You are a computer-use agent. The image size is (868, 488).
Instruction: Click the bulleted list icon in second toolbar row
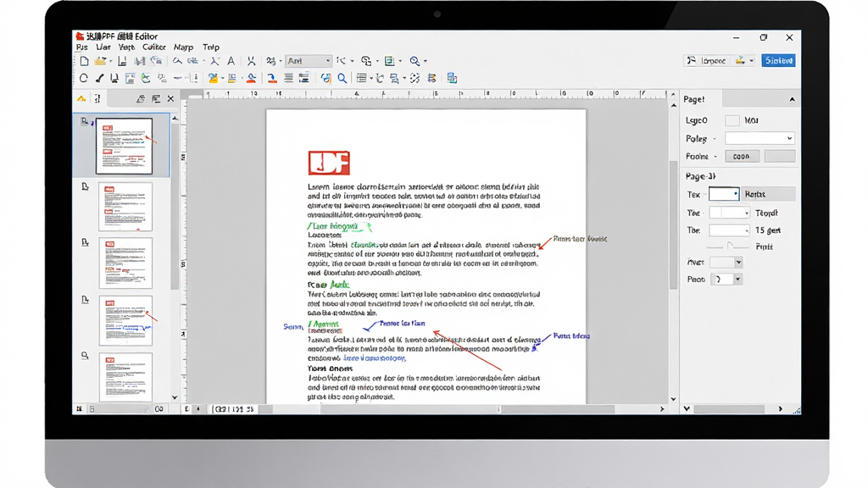tap(361, 78)
